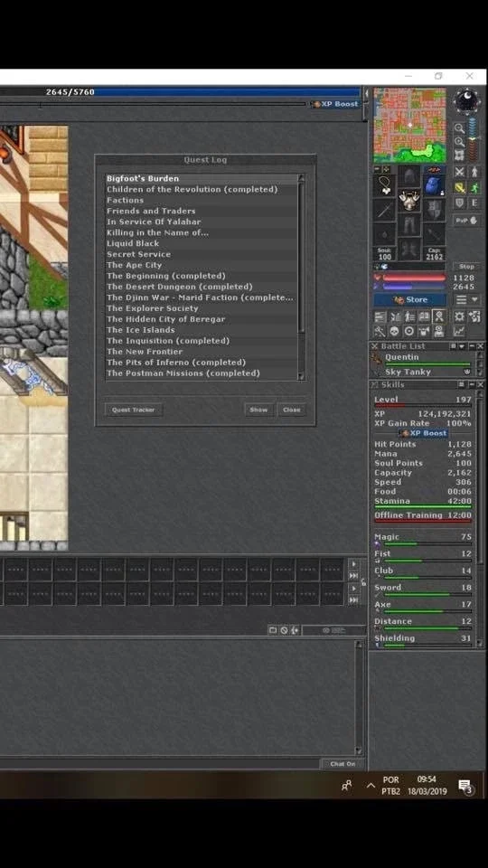Click XP Boost button near top bar
Image resolution: width=488 pixels, height=868 pixels.
(x=335, y=103)
